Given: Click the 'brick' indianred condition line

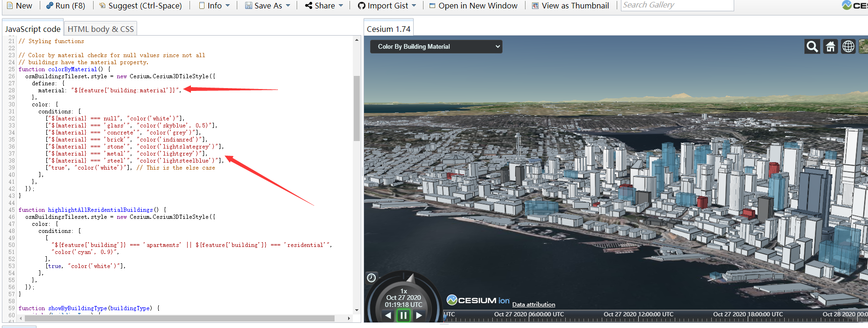Looking at the screenshot, I should pos(126,140).
